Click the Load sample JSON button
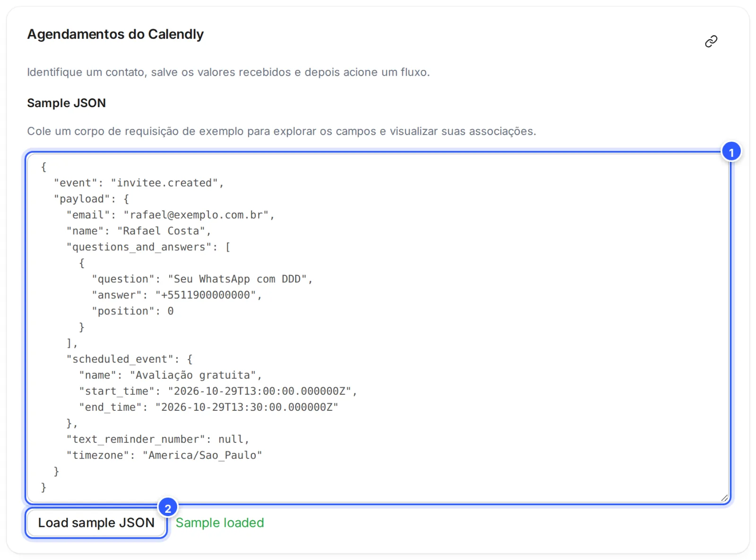The width and height of the screenshot is (756, 560). [x=96, y=523]
